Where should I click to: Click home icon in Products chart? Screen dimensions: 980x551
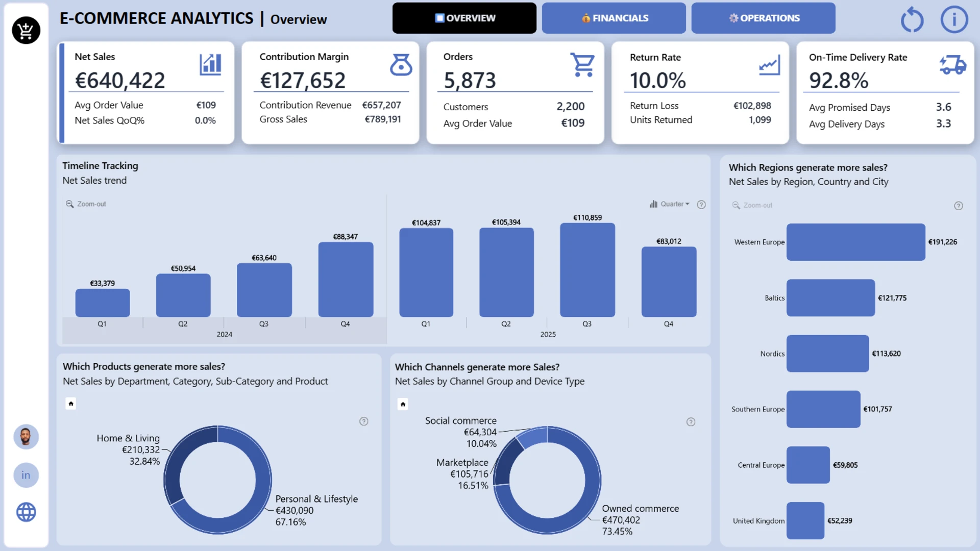click(71, 404)
